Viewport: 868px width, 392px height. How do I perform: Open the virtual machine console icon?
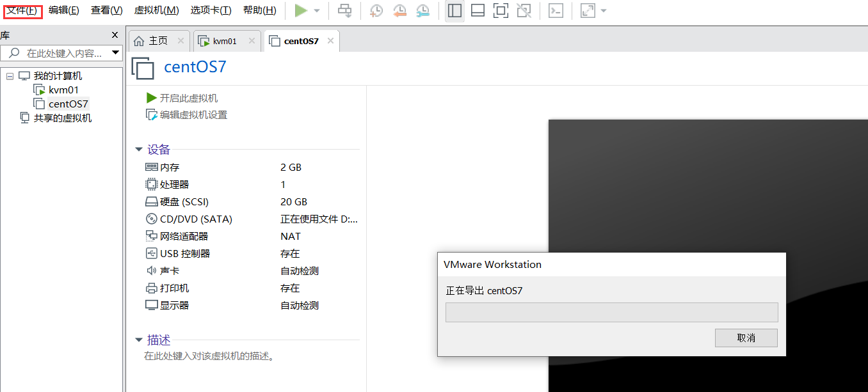coord(556,10)
